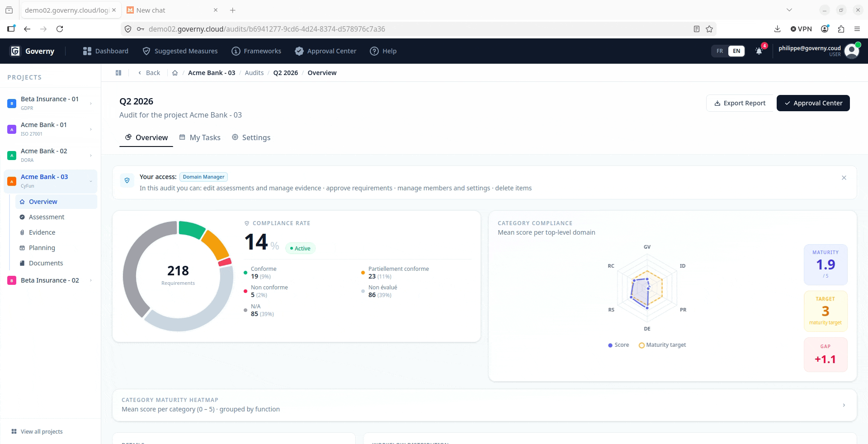The width and height of the screenshot is (868, 444).
Task: Open Acme Bank - 03 breadcrumb
Action: (212, 73)
